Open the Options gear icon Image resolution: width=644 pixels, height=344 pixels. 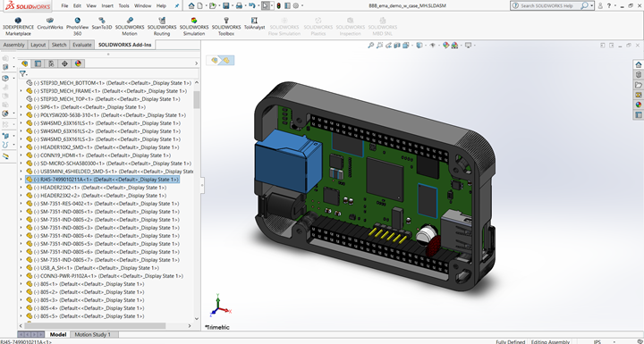point(296,5)
